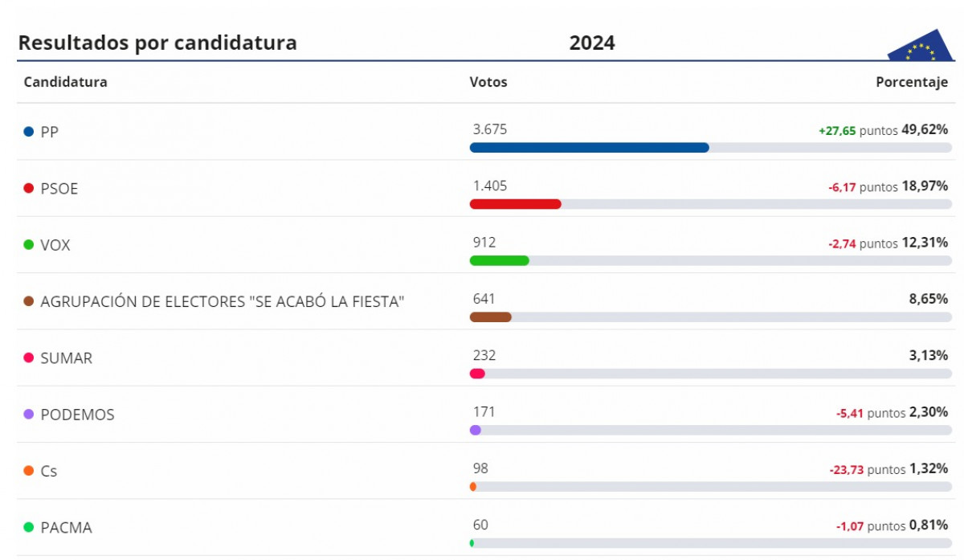Select the PSOE red vote bar
Screen dimensions: 964x560
[x=515, y=204]
